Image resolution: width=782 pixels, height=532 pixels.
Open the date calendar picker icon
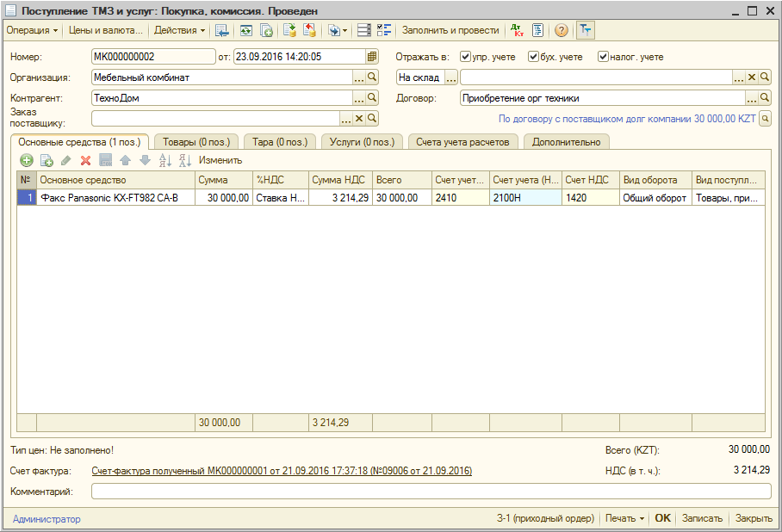coord(372,57)
